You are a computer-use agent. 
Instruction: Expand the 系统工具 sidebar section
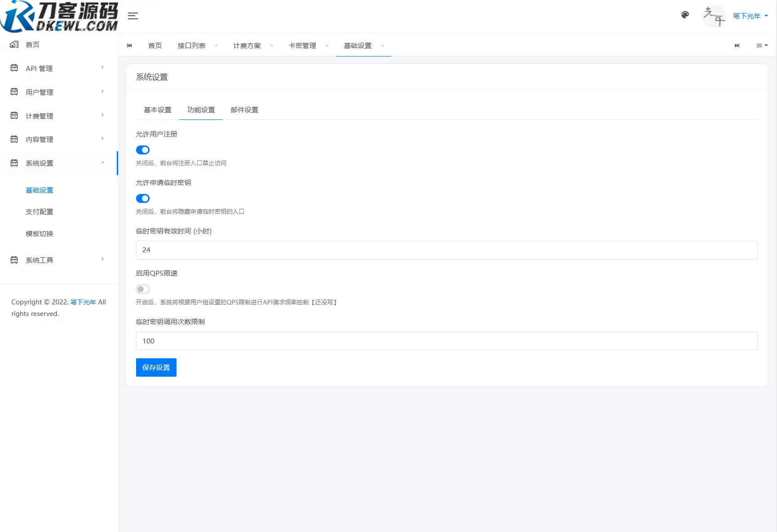(x=39, y=259)
